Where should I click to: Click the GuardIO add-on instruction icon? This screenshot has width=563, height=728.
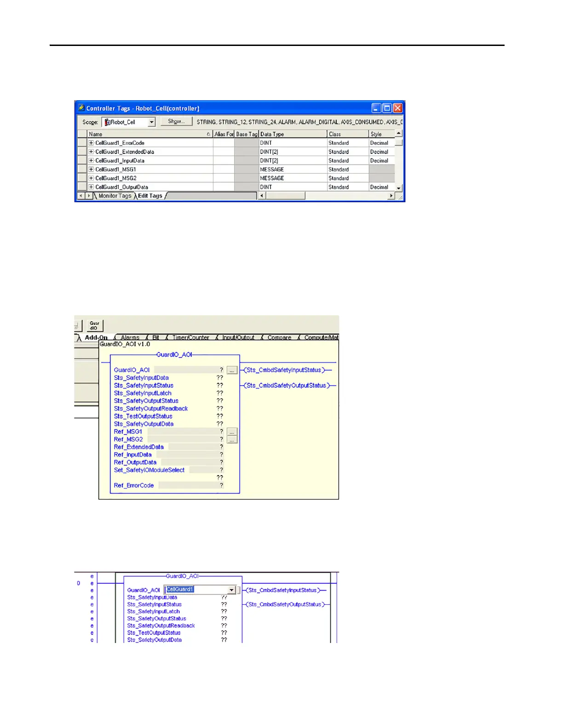(95, 326)
